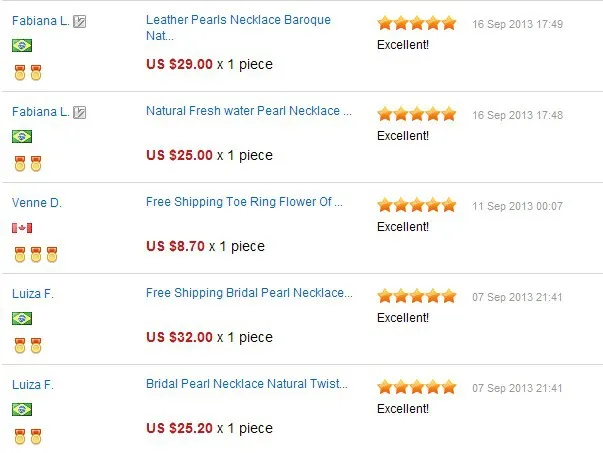The height and width of the screenshot is (453, 603).
Task: View Luiza F. profile on the $32.00 review
Action: point(33,294)
